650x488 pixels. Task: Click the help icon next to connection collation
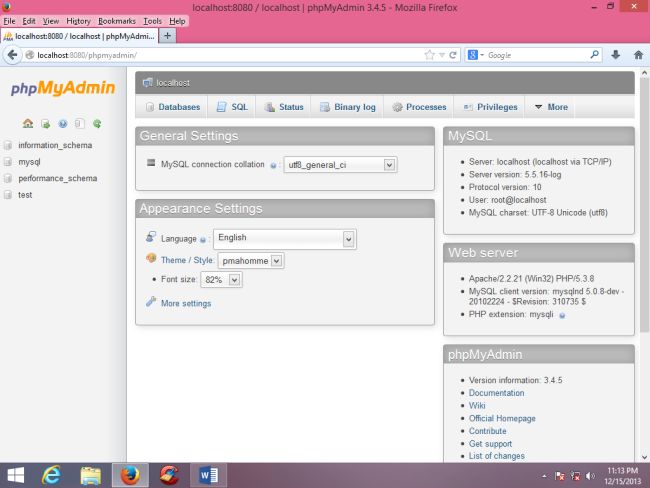[273, 165]
